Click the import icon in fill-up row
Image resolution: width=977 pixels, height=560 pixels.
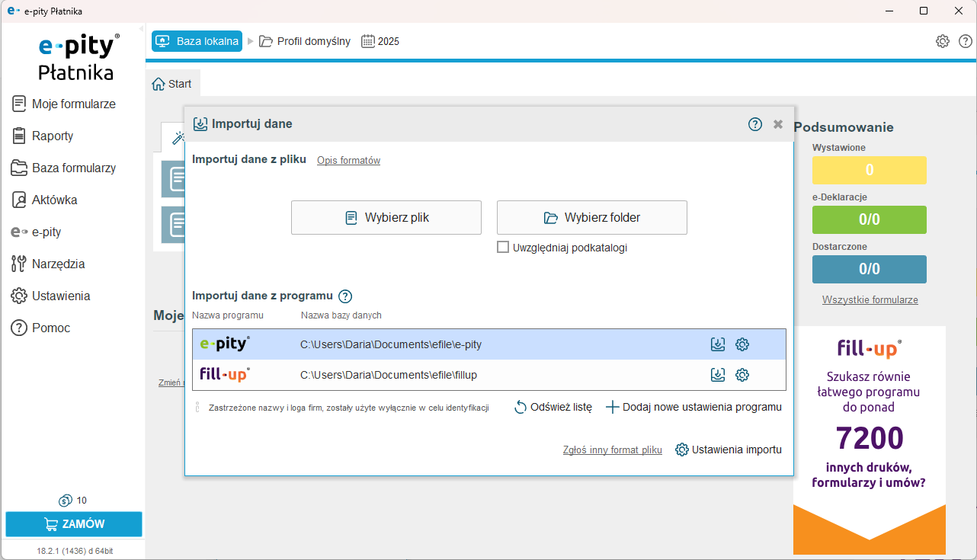(x=717, y=375)
